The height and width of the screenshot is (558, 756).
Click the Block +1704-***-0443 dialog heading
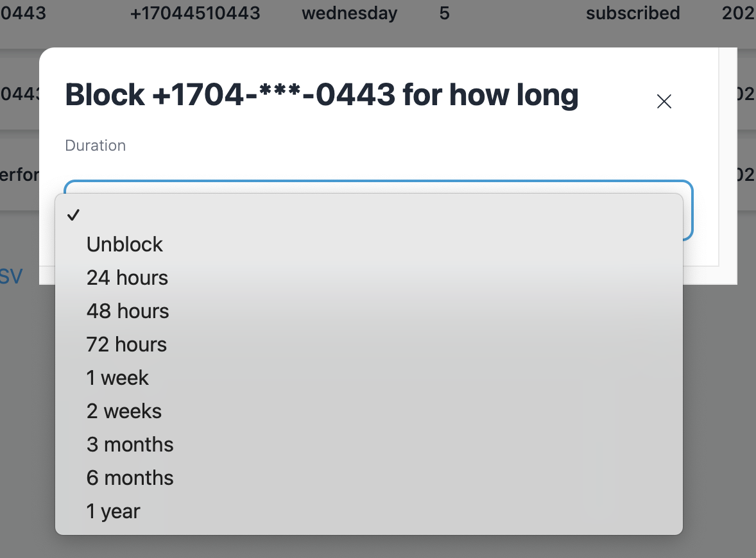(x=322, y=95)
